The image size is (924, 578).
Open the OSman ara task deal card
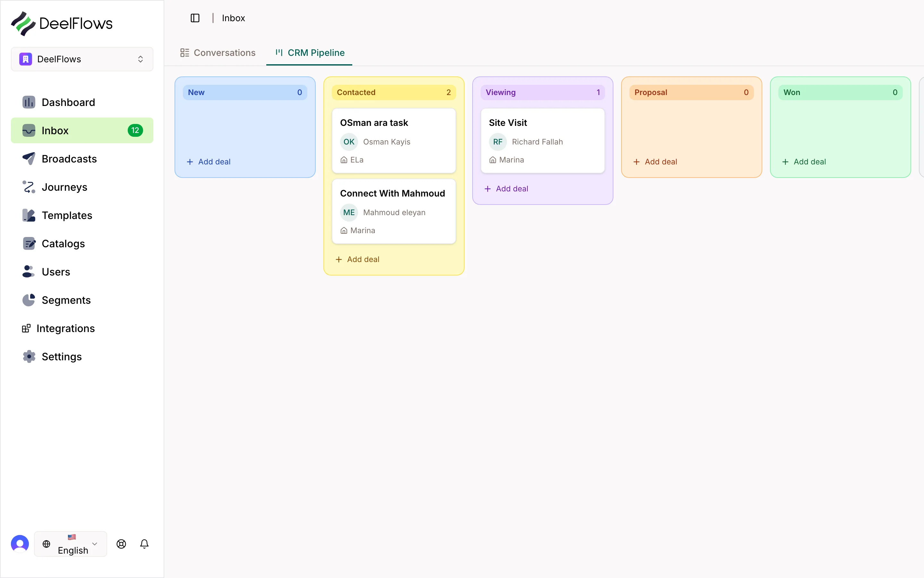[x=394, y=141]
